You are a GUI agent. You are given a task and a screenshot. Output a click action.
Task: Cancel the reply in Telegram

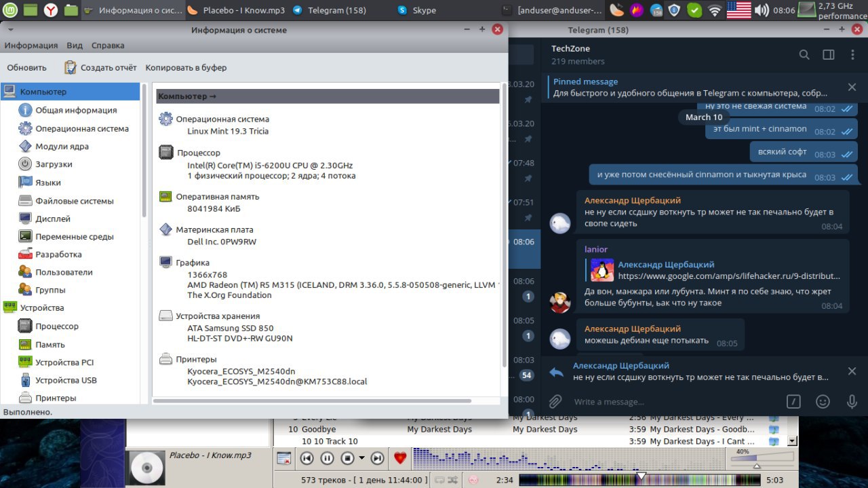tap(852, 371)
